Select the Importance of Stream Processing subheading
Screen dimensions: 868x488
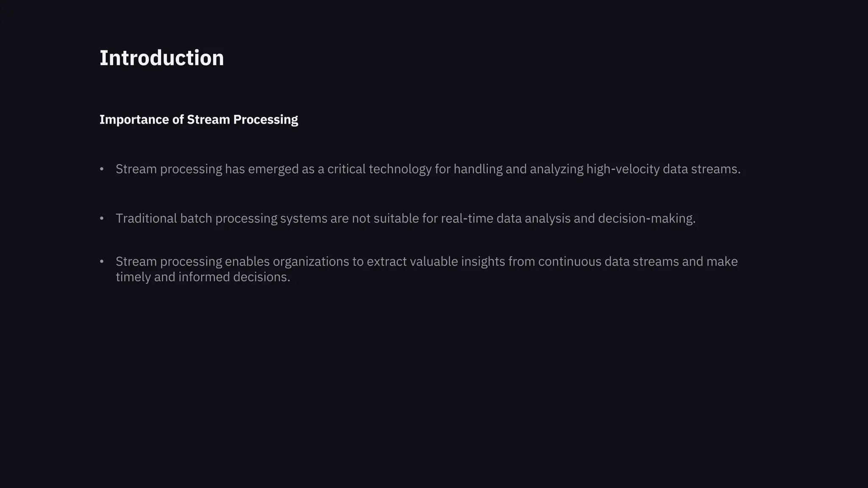point(198,120)
